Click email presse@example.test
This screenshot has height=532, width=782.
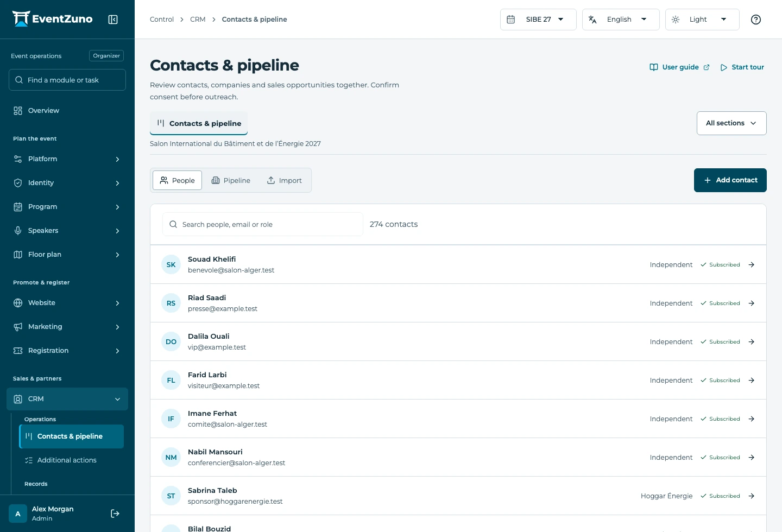223,309
